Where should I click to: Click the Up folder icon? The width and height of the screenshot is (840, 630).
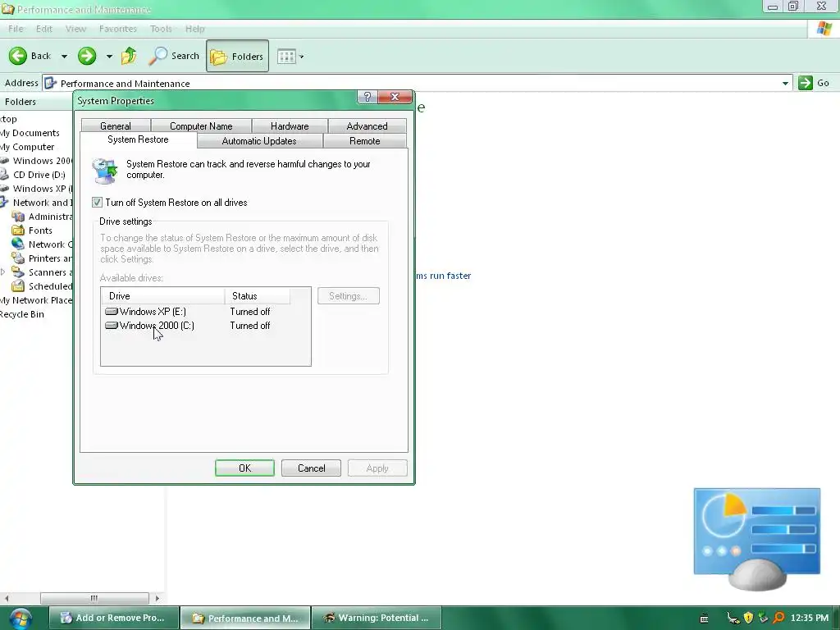pyautogui.click(x=129, y=56)
